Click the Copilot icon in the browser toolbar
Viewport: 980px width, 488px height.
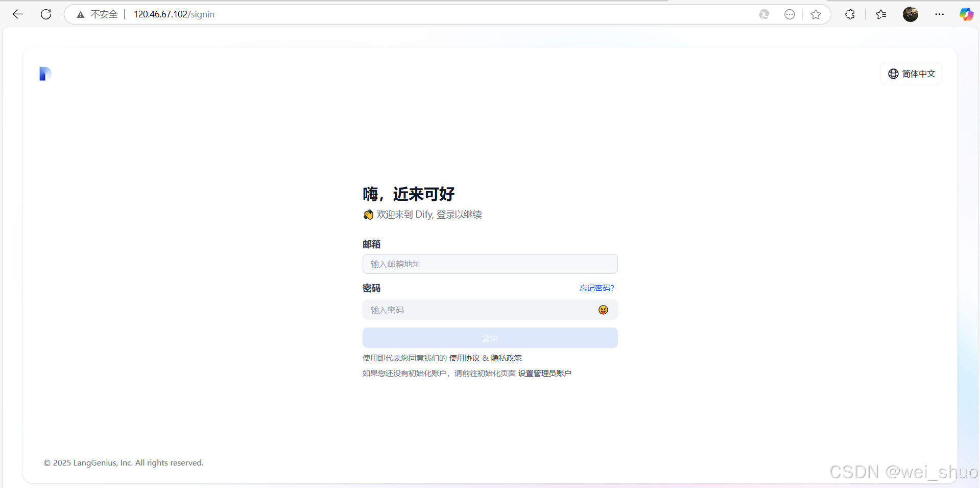pos(966,14)
